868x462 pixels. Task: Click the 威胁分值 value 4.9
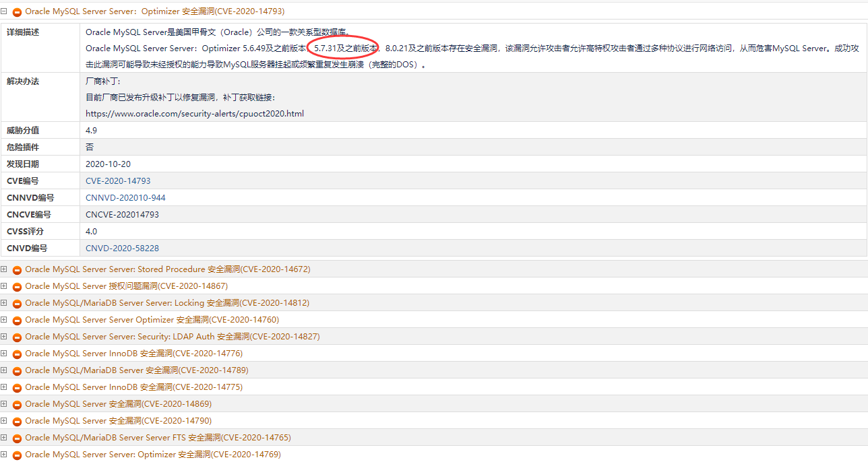92,130
